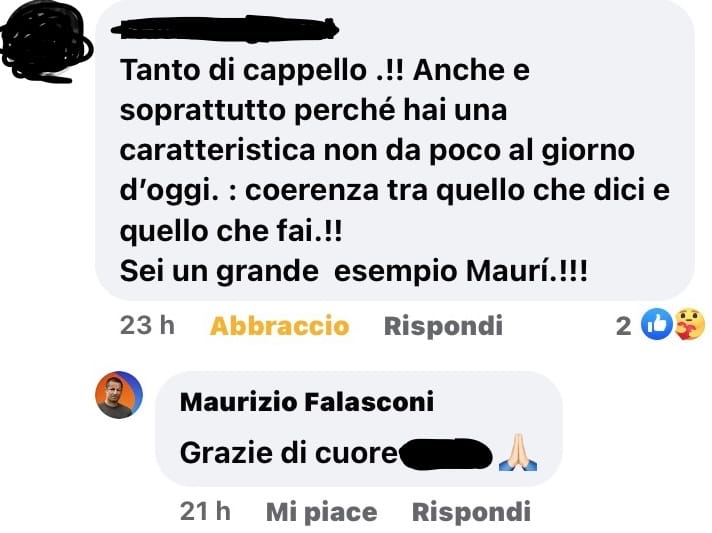Open the 23 h comment timestamp
Image resolution: width=712 pixels, height=533 pixels.
(147, 326)
